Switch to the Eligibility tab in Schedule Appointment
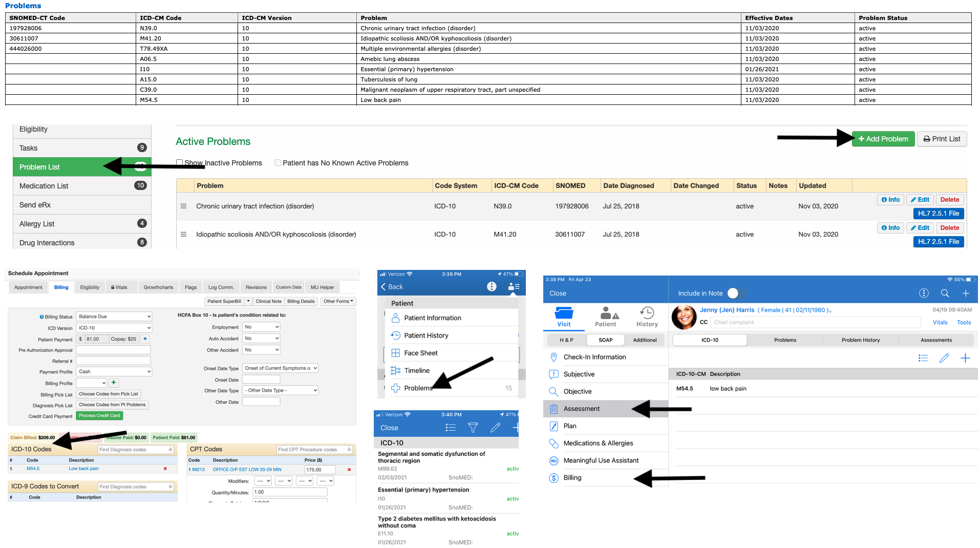 [90, 287]
